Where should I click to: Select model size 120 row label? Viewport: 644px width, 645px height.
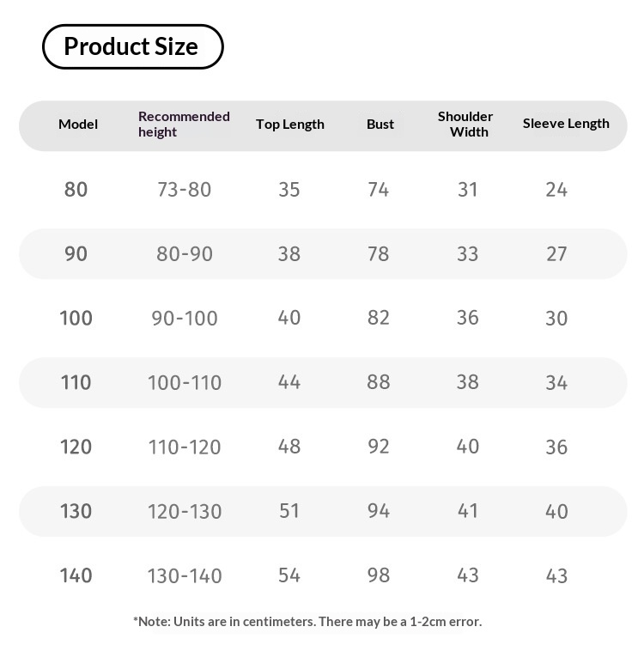[x=76, y=447]
